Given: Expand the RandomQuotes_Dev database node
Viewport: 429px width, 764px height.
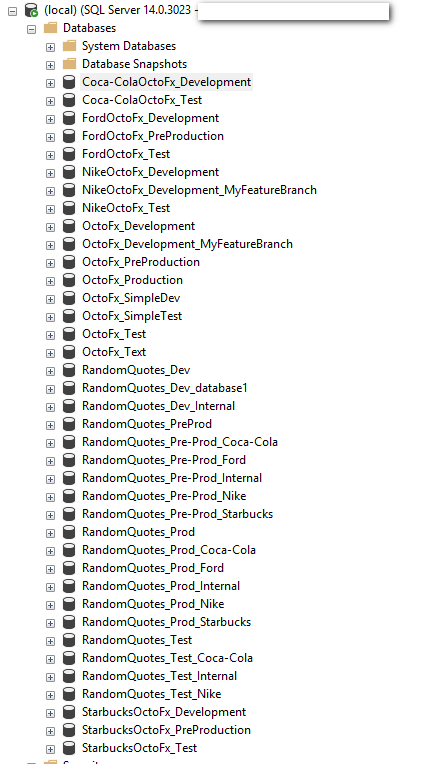Looking at the screenshot, I should coord(50,371).
